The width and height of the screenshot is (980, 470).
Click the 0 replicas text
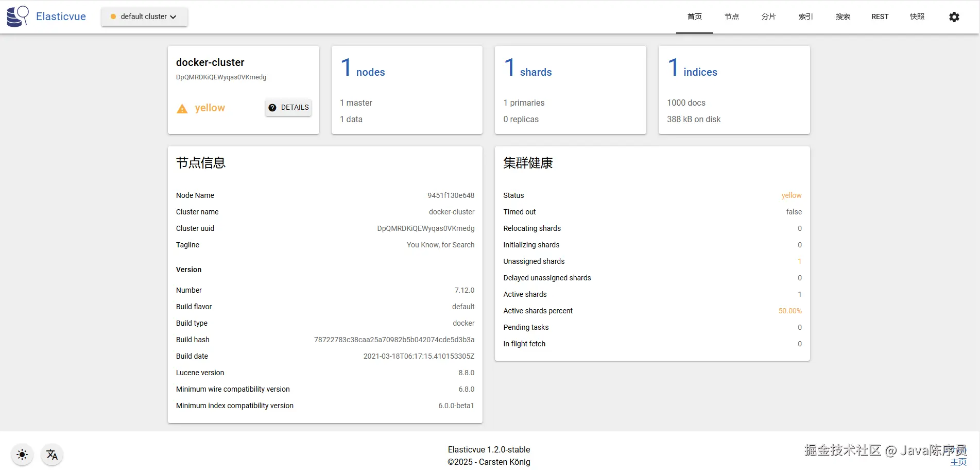coord(521,120)
